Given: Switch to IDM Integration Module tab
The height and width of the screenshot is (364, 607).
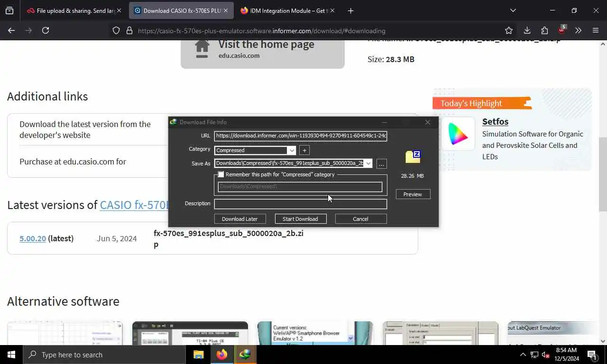Looking at the screenshot, I should click(x=287, y=10).
